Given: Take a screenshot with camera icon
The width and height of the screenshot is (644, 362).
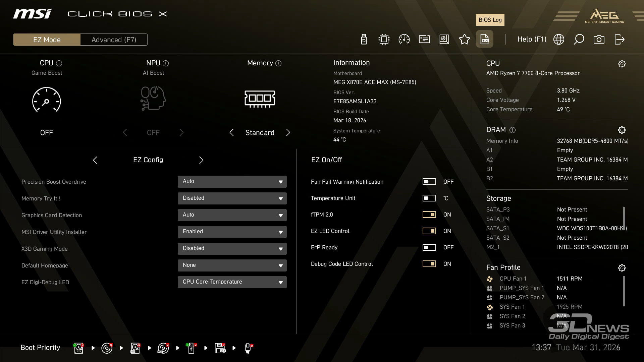Looking at the screenshot, I should click(x=599, y=40).
